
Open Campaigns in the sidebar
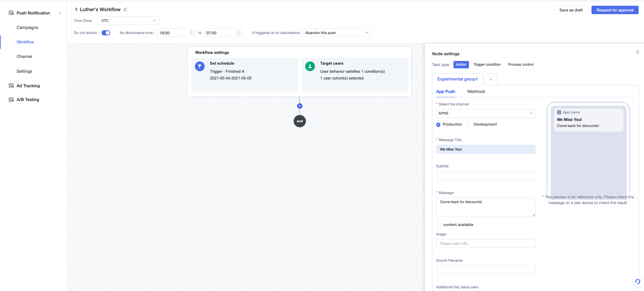coord(27,28)
